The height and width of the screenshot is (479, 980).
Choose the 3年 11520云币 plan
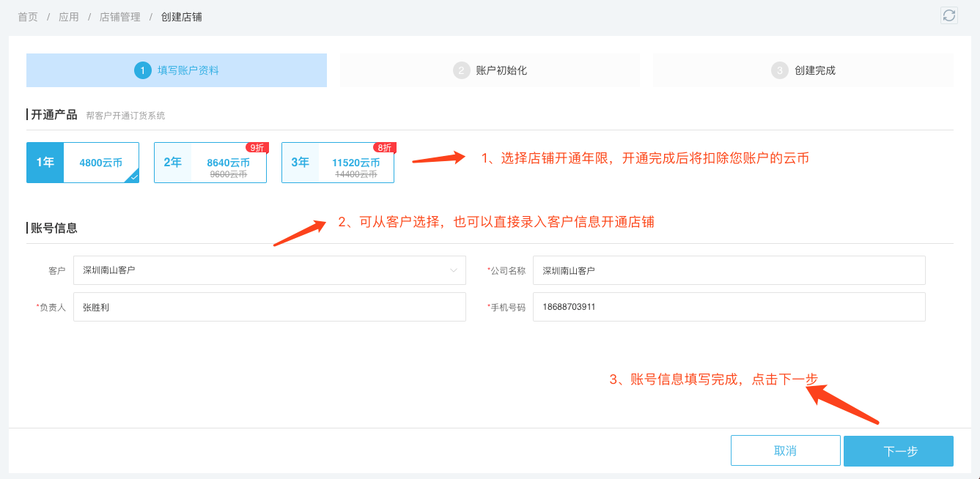pos(338,163)
